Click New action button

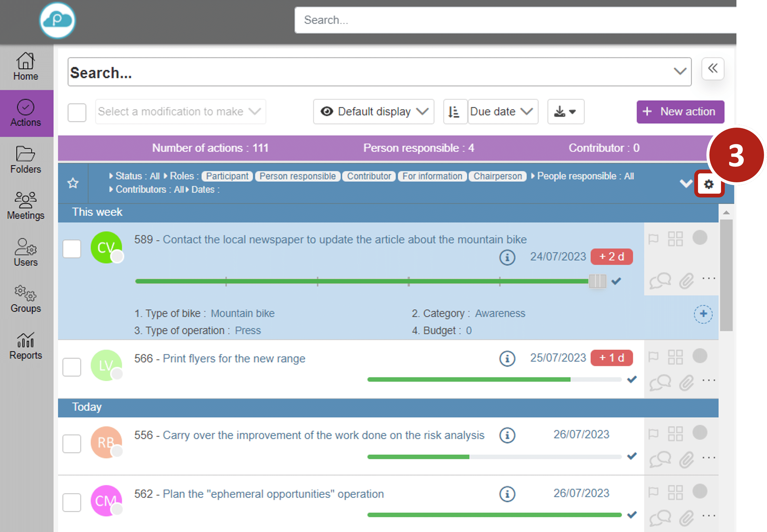point(680,112)
